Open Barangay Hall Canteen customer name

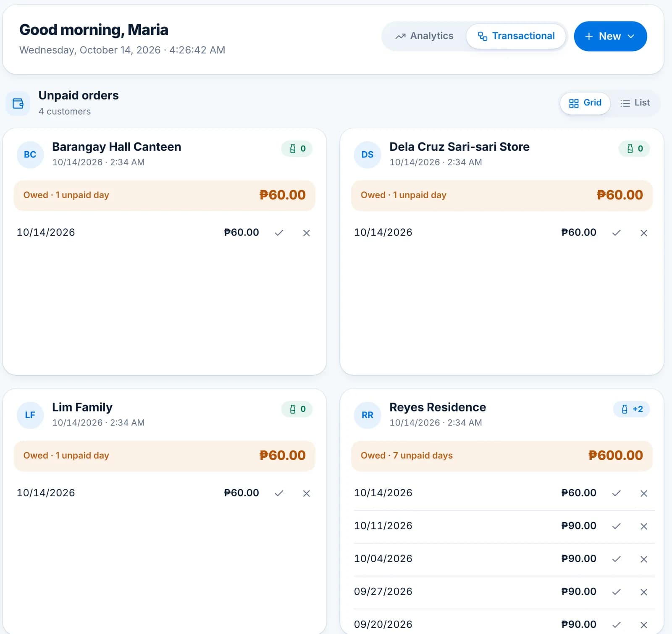(116, 147)
